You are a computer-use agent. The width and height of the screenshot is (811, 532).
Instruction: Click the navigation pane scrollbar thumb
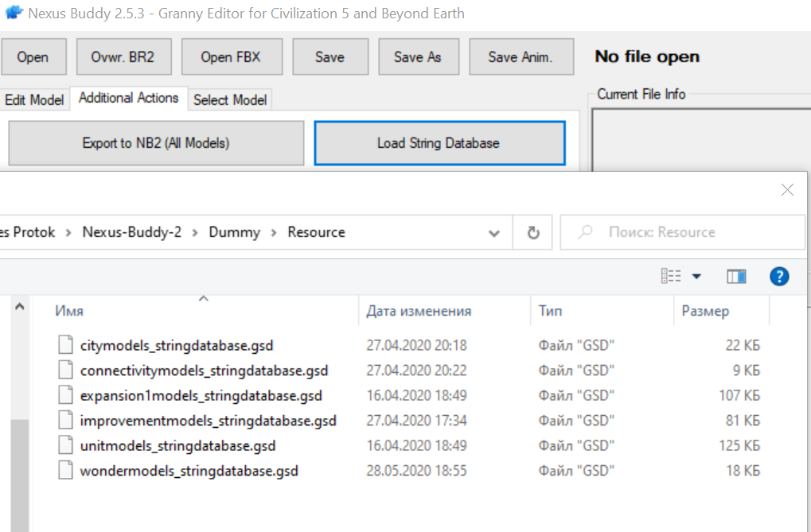click(x=20, y=476)
